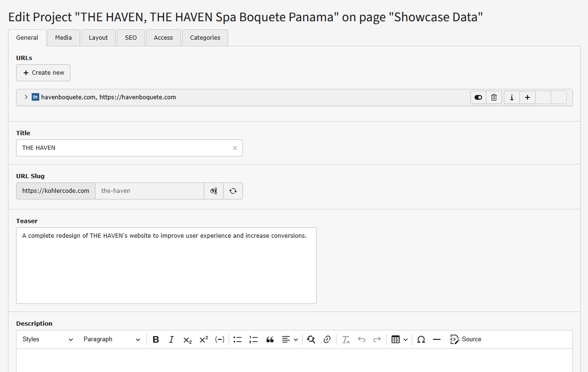Switch to the Media tab
The height and width of the screenshot is (372, 588).
click(63, 38)
